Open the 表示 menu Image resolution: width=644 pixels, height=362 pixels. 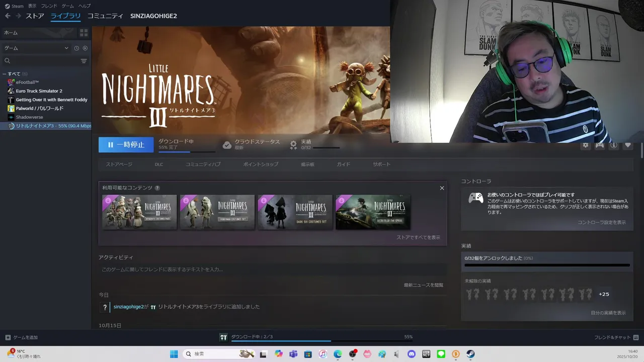click(32, 6)
